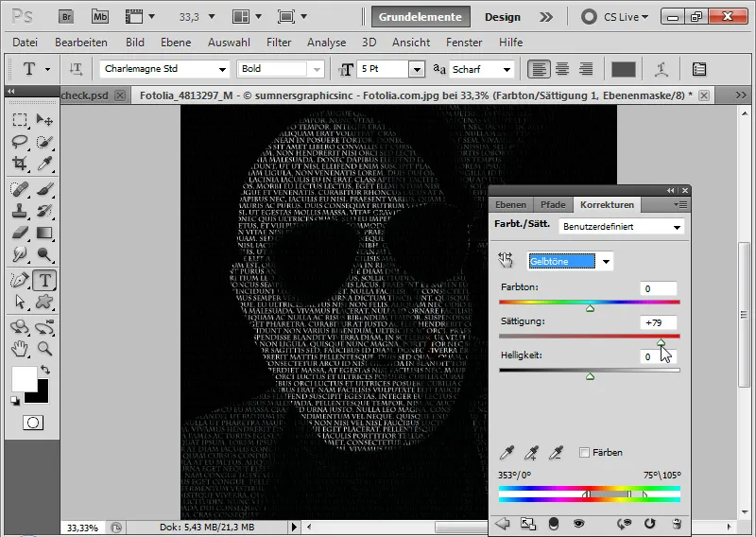Image resolution: width=756 pixels, height=537 pixels.
Task: Open the Filter menu
Action: (279, 43)
